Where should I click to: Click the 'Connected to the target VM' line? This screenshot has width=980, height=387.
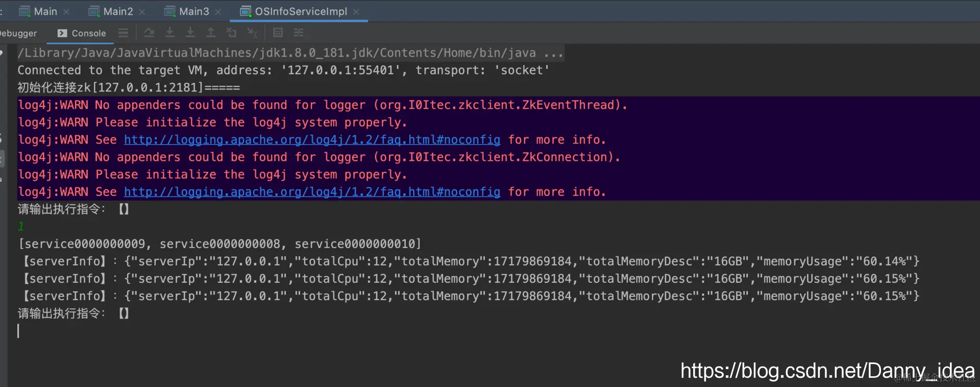(x=283, y=70)
